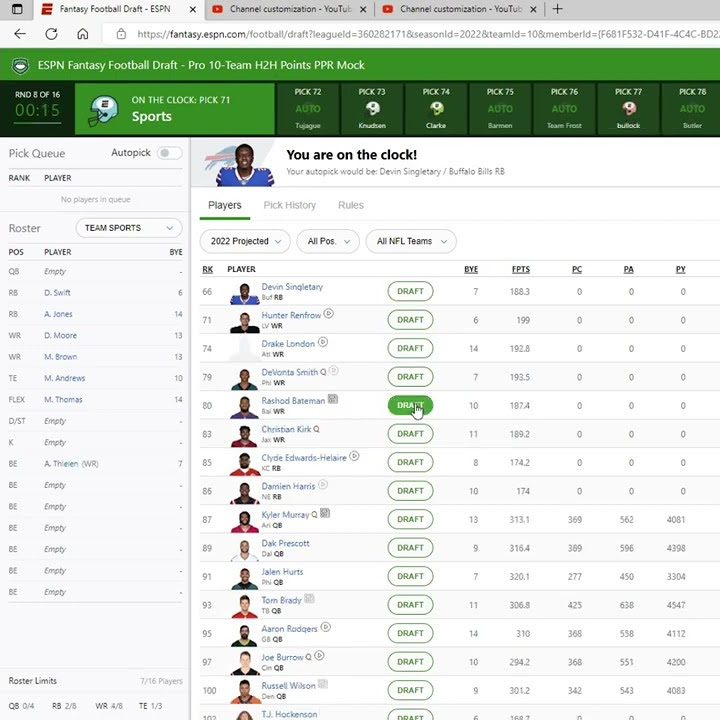Open Kyler Murray news note icon
Screen dimensions: 720x720
[x=325, y=513]
